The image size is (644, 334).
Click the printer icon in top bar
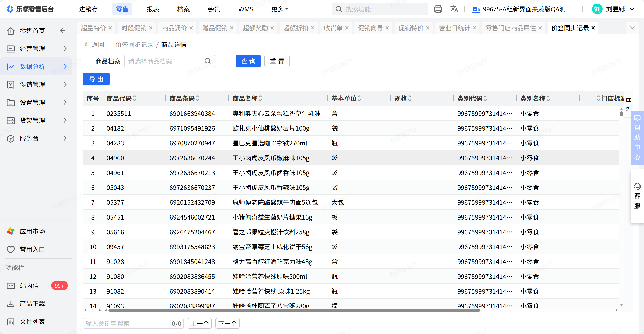[438, 9]
